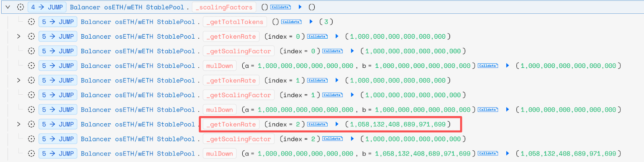Click the locate icon on mulDown b = 1,058,132,408,689,971,699 row

tap(31, 154)
